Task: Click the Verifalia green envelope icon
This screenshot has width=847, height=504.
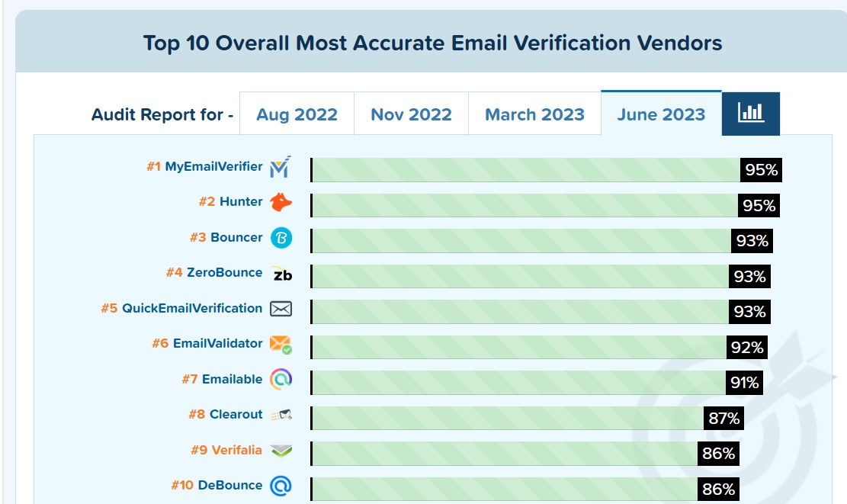Action: (x=281, y=451)
